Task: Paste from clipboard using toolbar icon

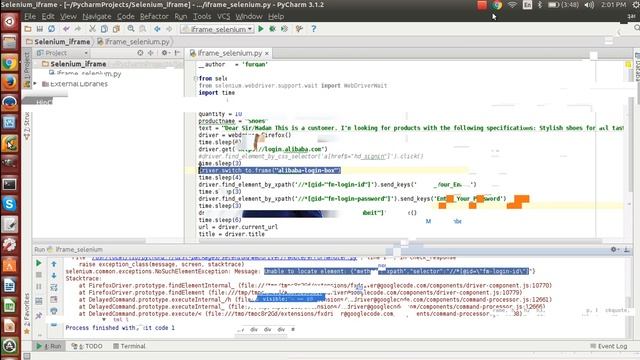Action: (x=116, y=29)
